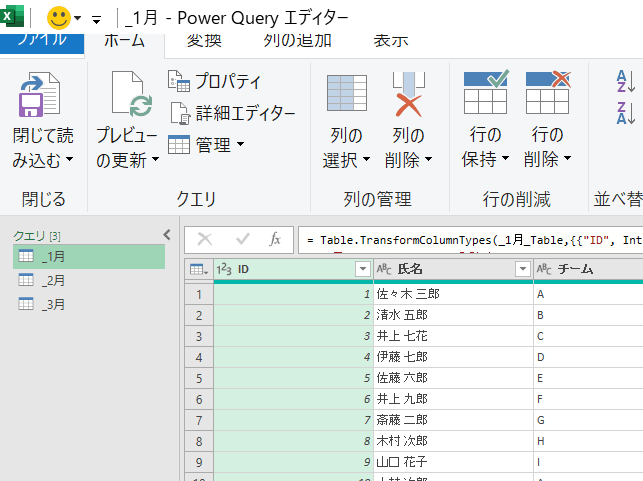Click cell 井上 九郎
Screen dimensions: 643x481
tap(453, 399)
